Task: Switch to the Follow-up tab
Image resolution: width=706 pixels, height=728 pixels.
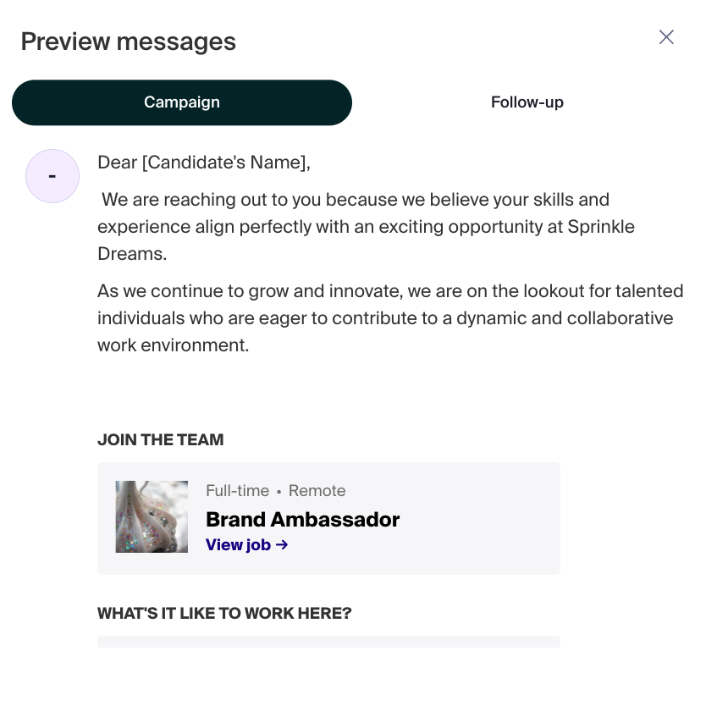Action: (x=527, y=102)
